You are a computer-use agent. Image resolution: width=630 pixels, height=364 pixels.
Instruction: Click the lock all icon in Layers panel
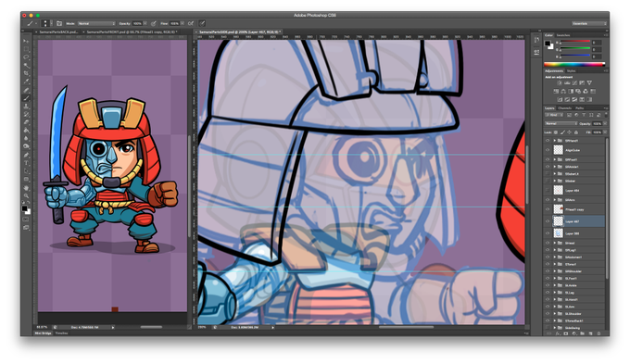coord(576,132)
